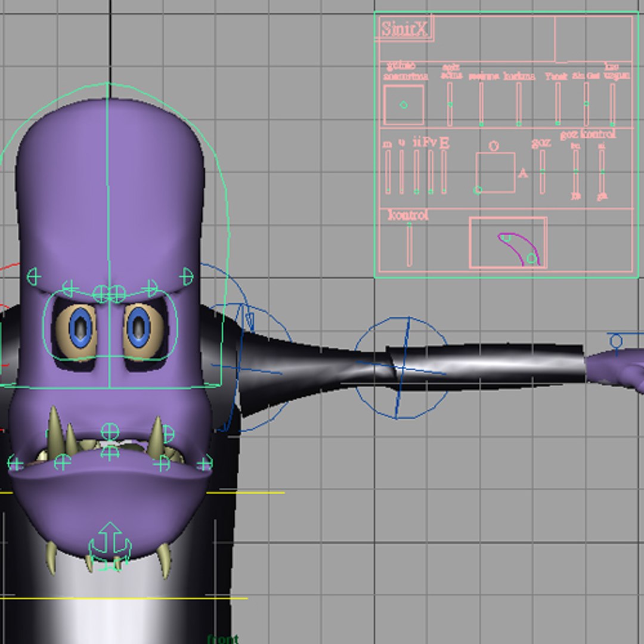Select the lower lip center crosshair control
Image resolution: width=644 pixels, height=644 pixels.
pos(110,453)
